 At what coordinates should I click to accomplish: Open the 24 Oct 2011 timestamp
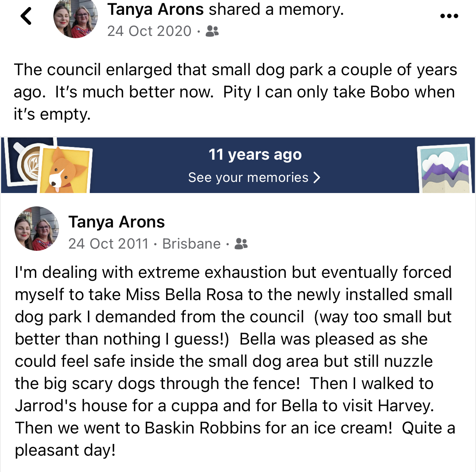108,244
